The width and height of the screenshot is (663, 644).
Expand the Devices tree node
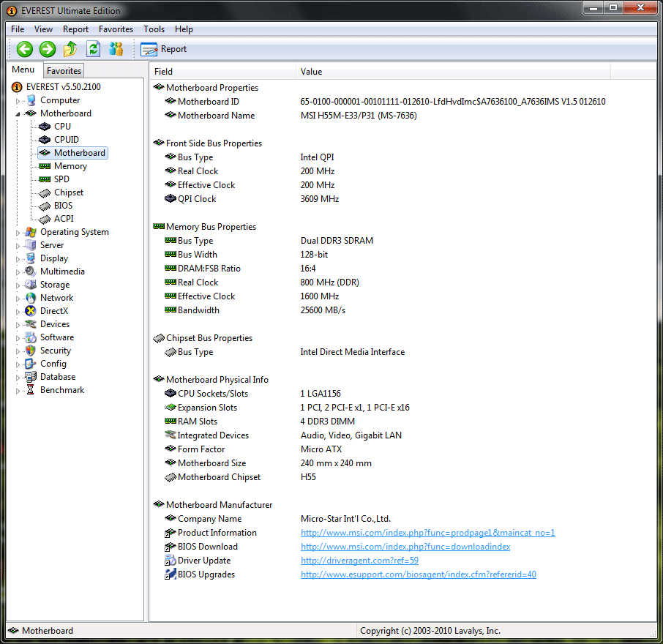coord(18,325)
